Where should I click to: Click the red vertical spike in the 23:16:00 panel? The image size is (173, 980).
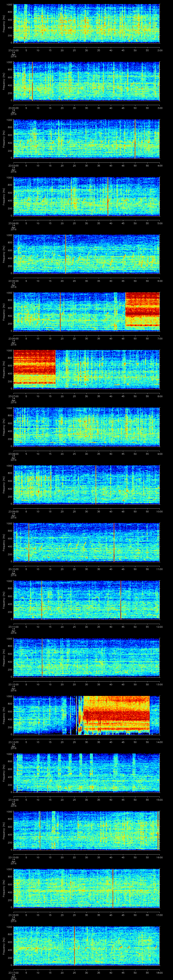tap(113, 888)
